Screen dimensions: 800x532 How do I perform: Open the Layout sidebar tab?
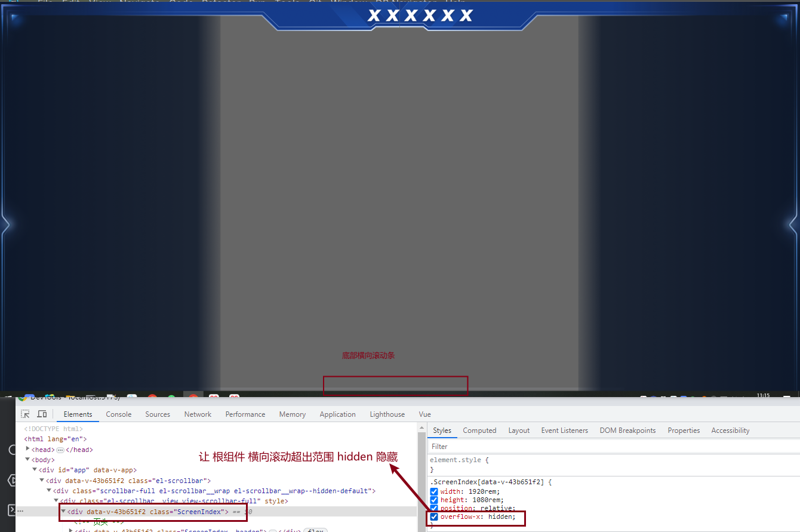pyautogui.click(x=519, y=430)
